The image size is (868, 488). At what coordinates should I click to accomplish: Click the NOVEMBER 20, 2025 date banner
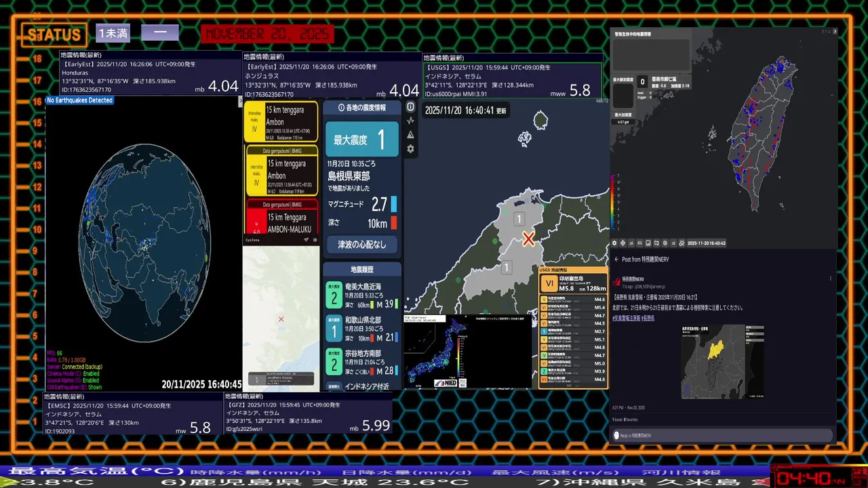[267, 34]
